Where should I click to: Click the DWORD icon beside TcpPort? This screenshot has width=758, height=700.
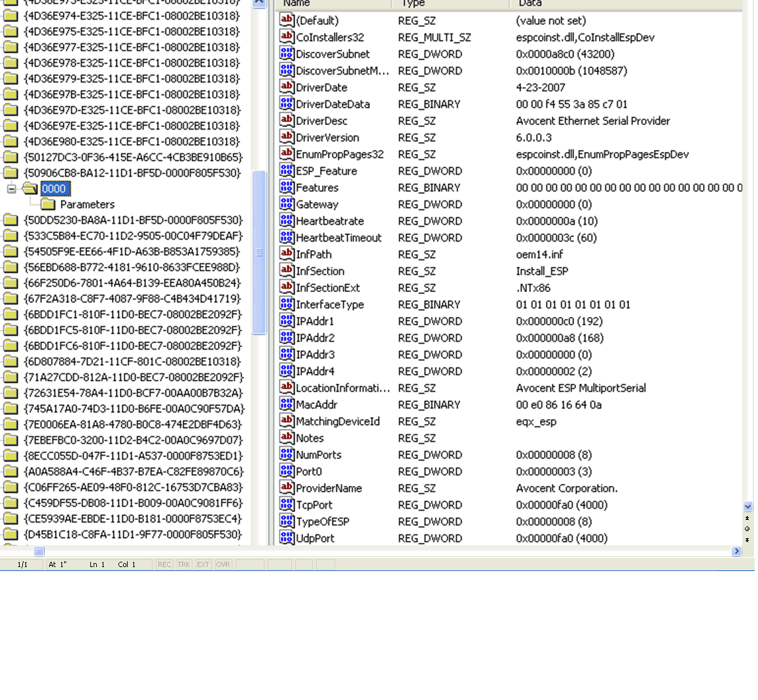(x=286, y=505)
